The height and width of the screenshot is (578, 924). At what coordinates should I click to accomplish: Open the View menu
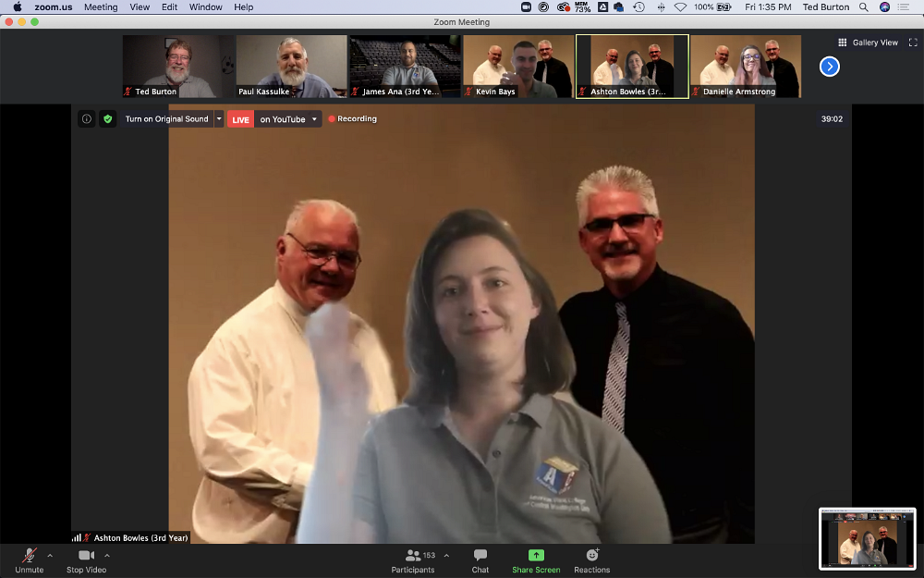click(140, 7)
